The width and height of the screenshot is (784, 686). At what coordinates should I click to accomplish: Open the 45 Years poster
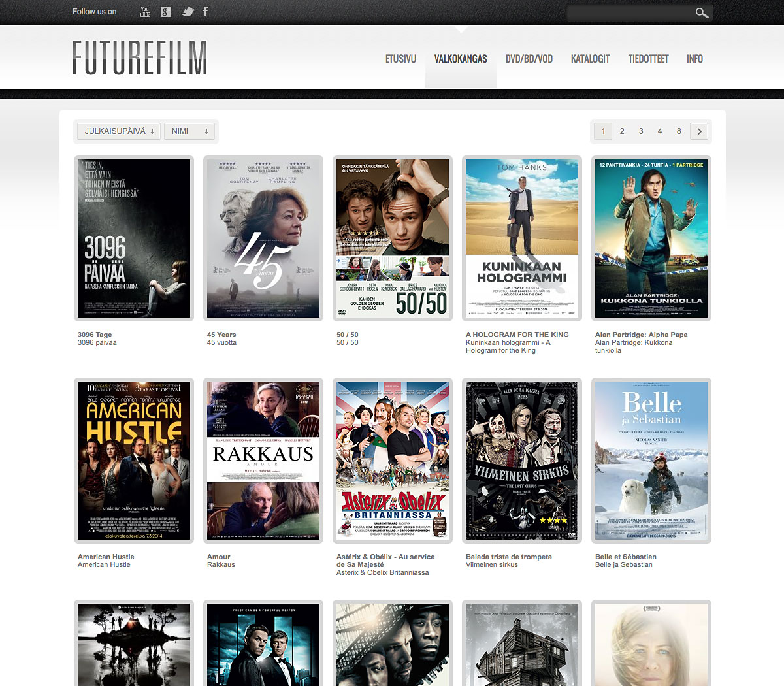tap(263, 238)
